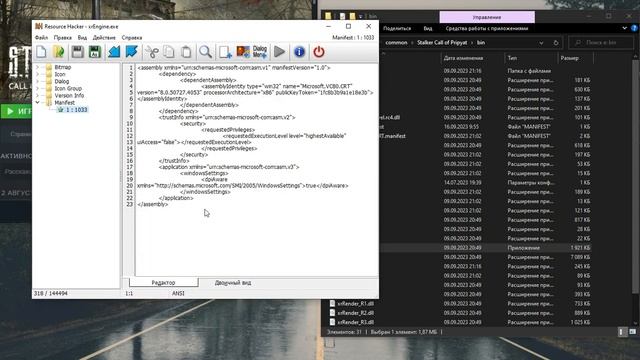
Task: Click the green Save As disk icon
Action: click(x=95, y=52)
